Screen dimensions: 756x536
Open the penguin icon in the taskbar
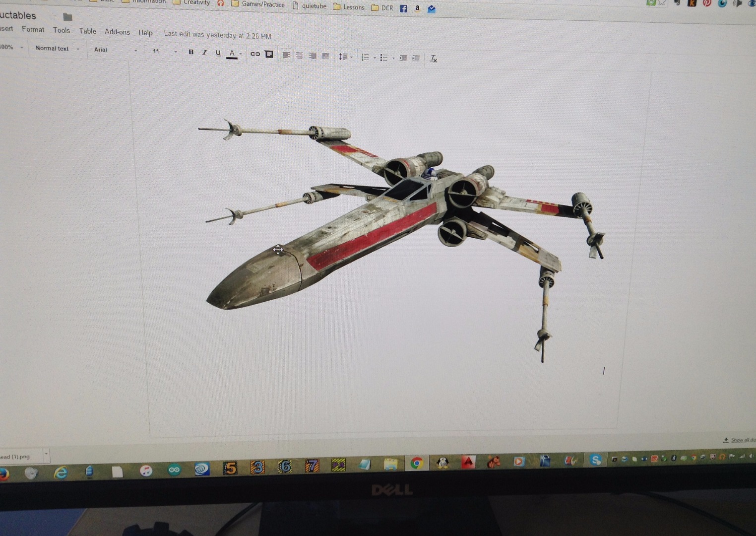[x=442, y=463]
